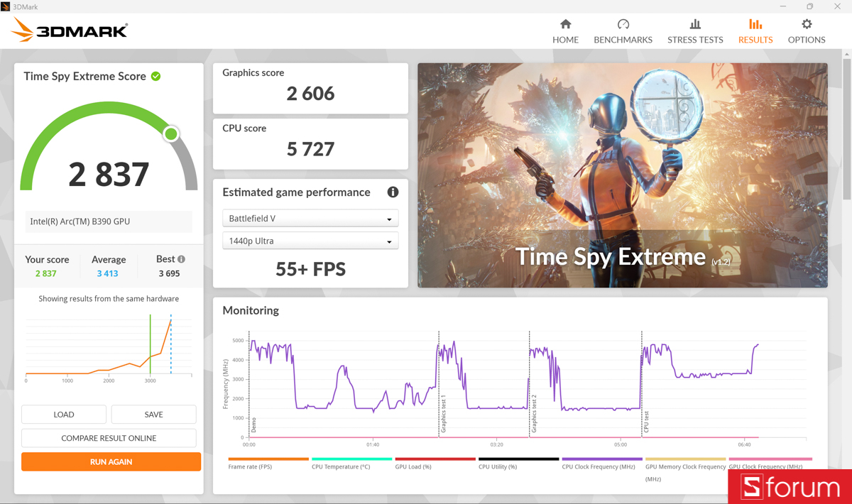852x504 pixels.
Task: Click the vertical scrollbar of the results page
Action: coord(846,128)
